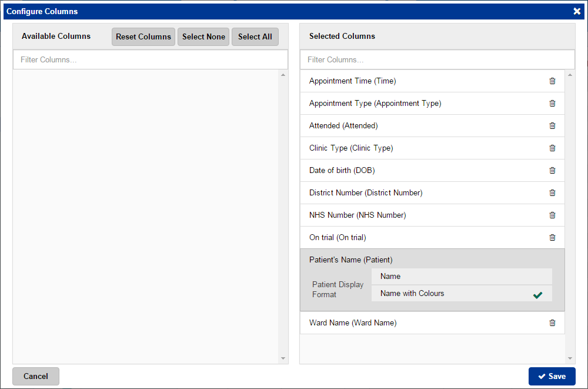Remove Appointment Type column using trash icon
588x389 pixels.
552,104
